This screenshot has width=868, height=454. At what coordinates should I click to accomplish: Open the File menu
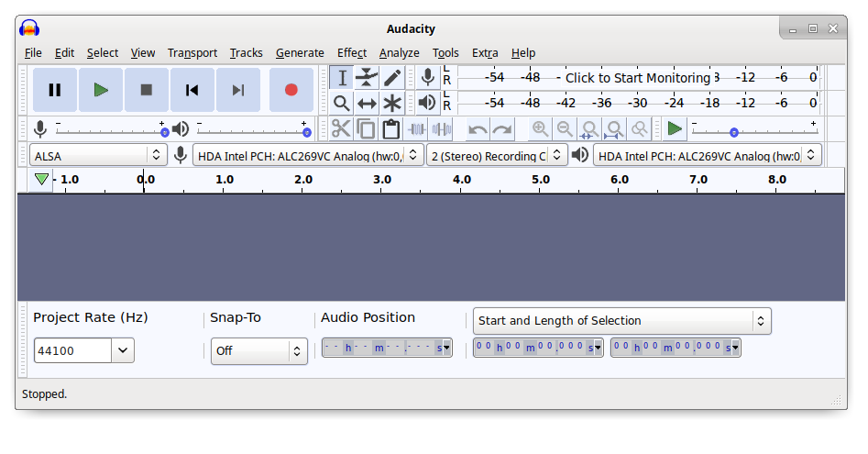coord(33,52)
